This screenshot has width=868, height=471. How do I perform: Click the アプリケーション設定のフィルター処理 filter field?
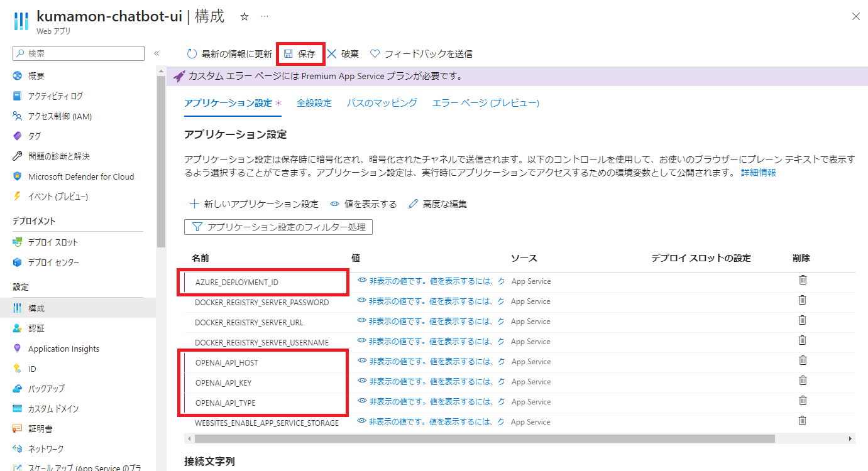tap(278, 227)
